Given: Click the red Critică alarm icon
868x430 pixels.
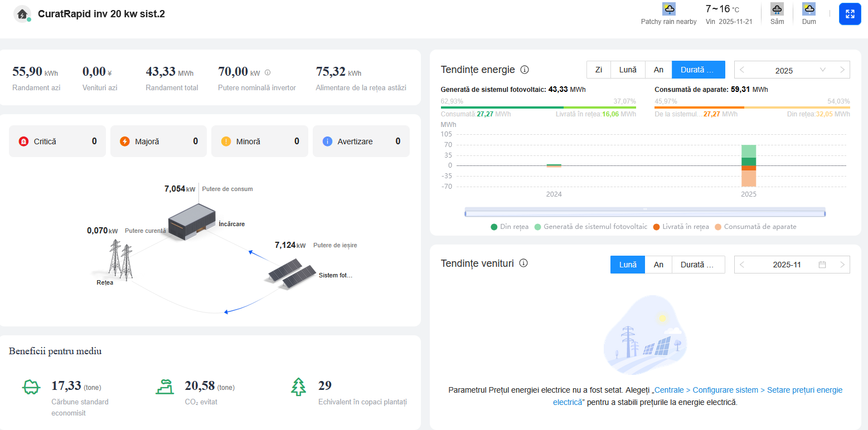Looking at the screenshot, I should (23, 141).
